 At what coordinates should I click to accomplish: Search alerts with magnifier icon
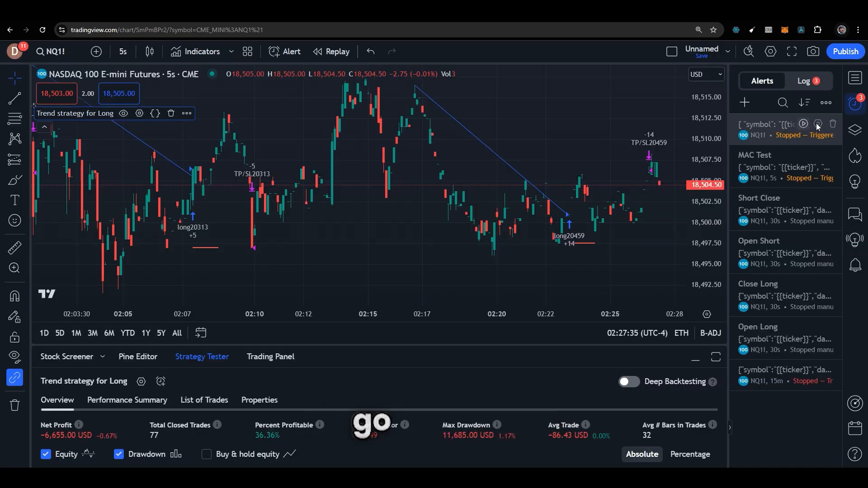tap(783, 103)
